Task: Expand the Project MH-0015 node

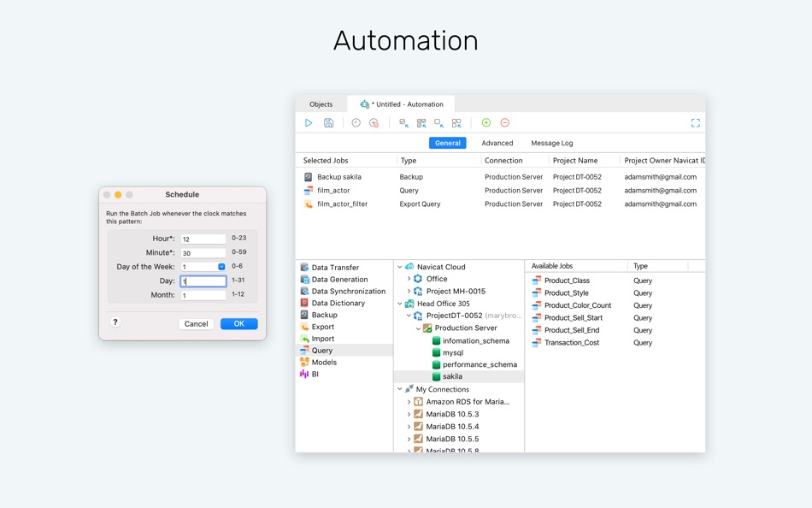Action: [409, 292]
